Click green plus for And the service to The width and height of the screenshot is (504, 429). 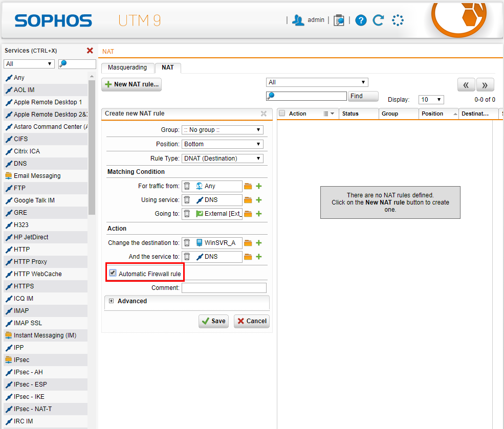point(259,257)
